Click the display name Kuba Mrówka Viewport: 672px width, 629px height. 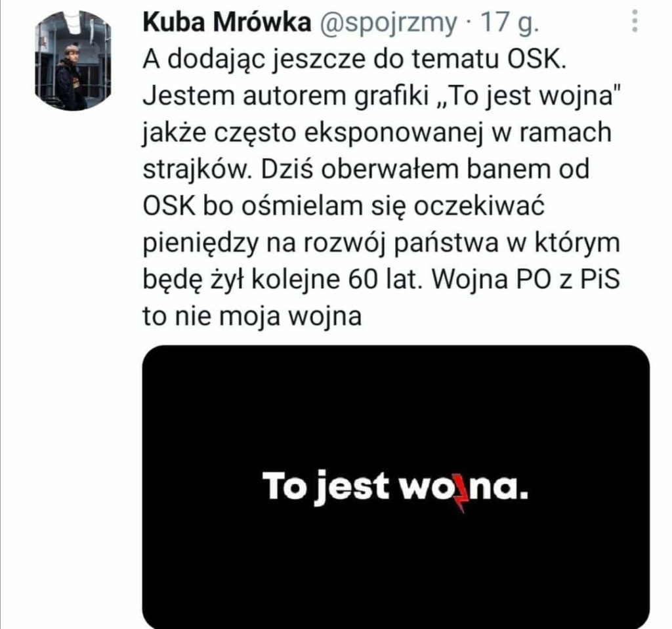click(x=226, y=22)
